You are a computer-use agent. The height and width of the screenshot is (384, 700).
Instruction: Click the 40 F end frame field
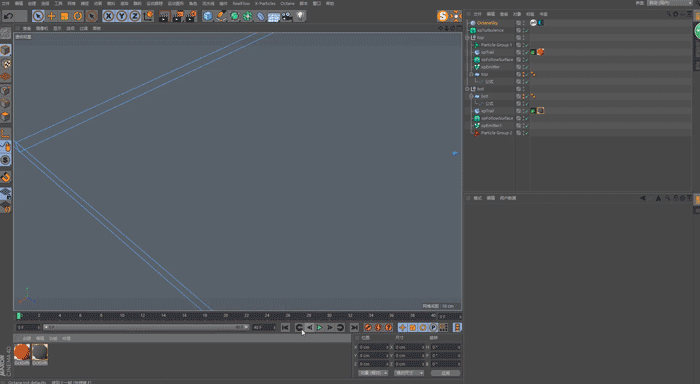coord(264,327)
